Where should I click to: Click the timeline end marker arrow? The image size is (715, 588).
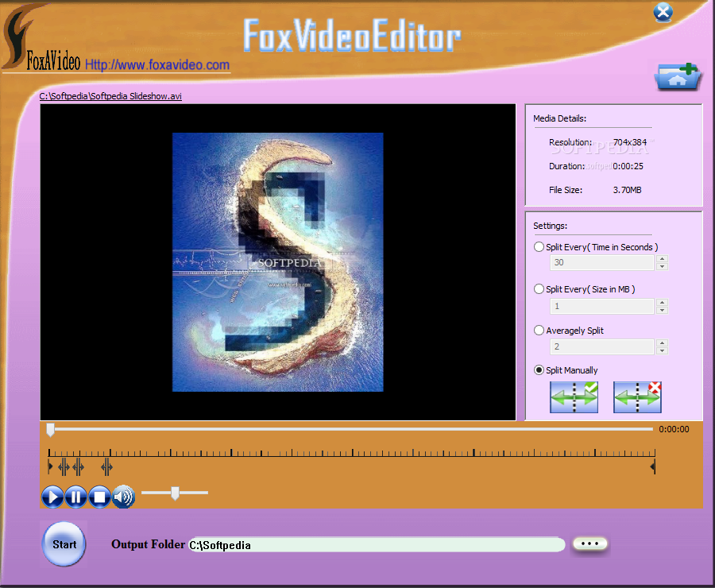653,466
